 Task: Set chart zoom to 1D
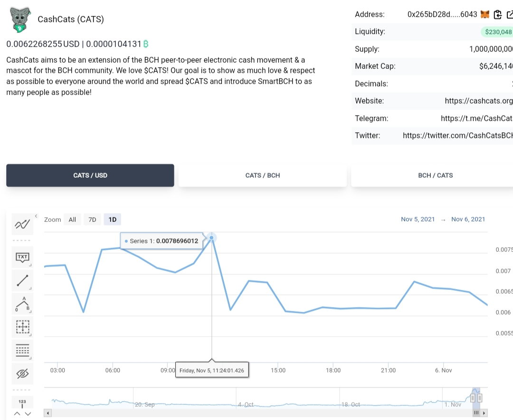tap(112, 220)
